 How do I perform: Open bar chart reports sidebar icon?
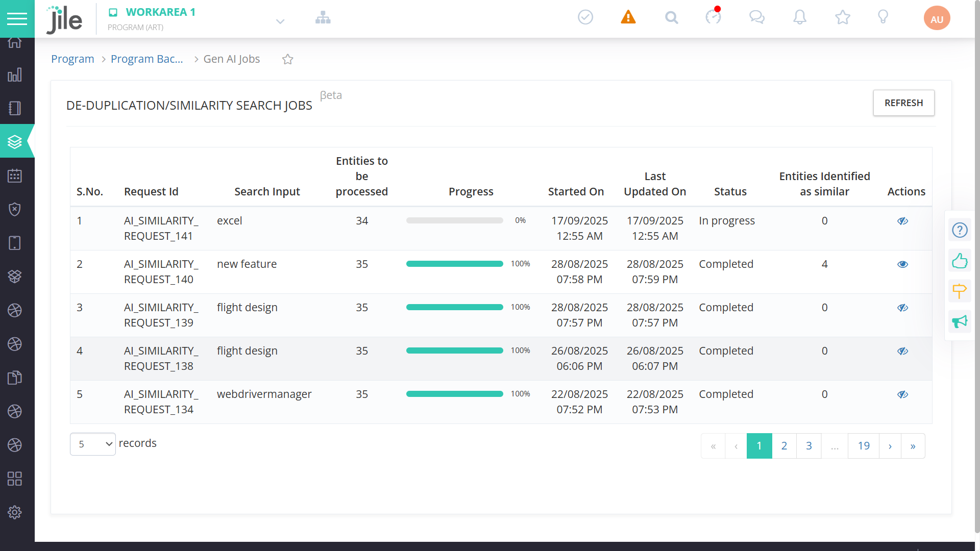click(15, 75)
